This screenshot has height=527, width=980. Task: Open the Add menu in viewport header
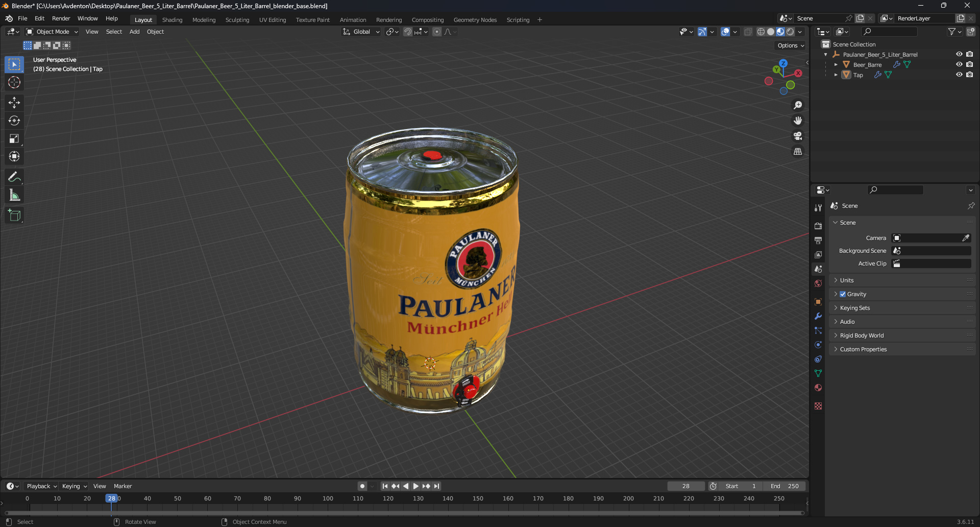pos(134,32)
